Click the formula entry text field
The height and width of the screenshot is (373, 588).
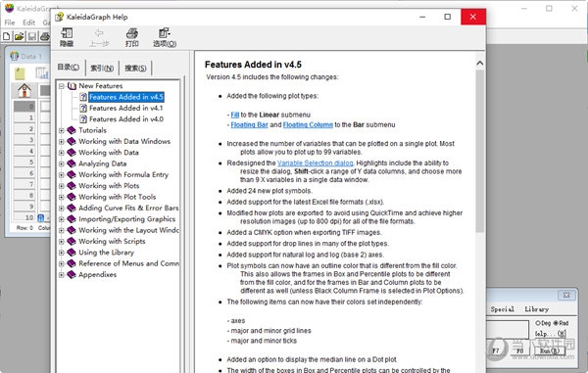tap(508, 330)
